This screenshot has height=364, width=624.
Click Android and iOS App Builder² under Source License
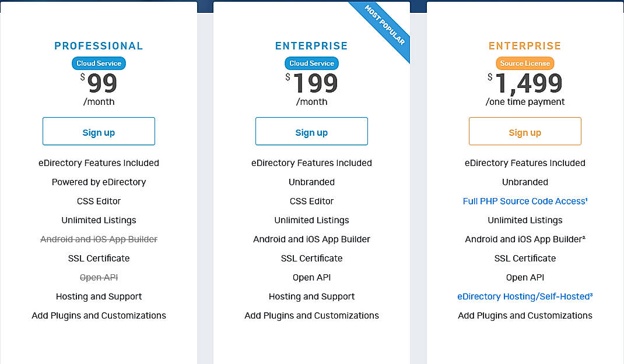524,239
